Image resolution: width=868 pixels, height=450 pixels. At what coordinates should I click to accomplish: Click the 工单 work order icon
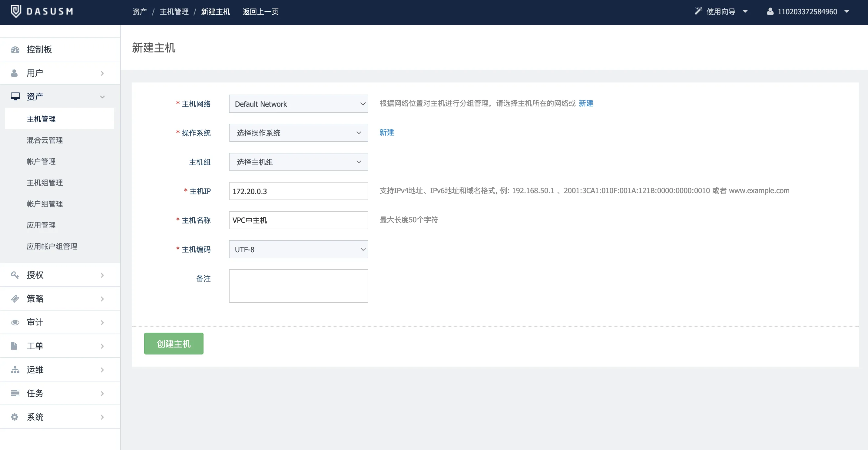click(15, 346)
